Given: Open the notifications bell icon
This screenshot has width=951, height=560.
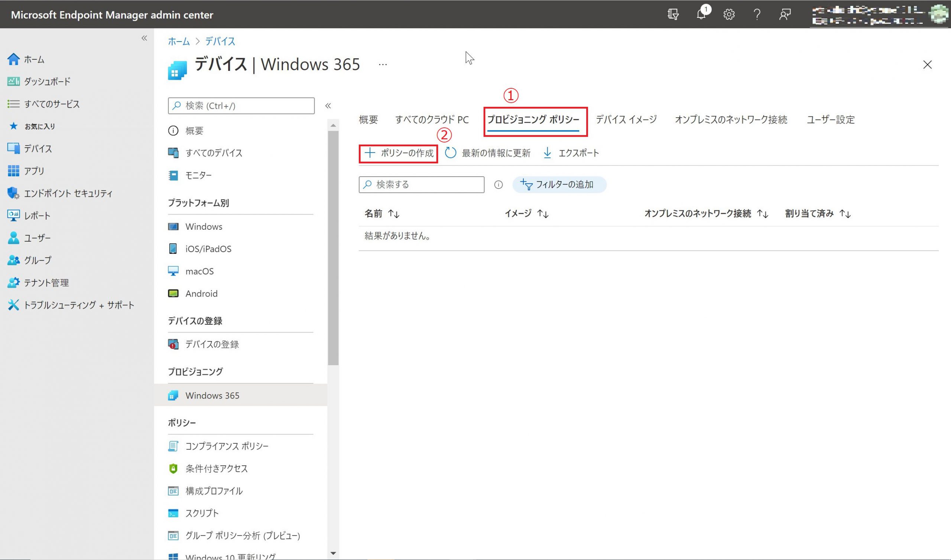Looking at the screenshot, I should point(701,15).
